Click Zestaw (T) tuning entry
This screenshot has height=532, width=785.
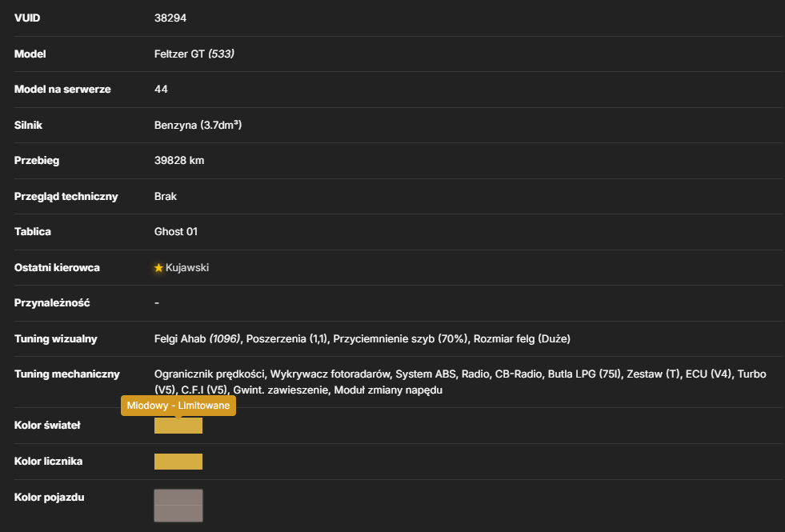653,374
